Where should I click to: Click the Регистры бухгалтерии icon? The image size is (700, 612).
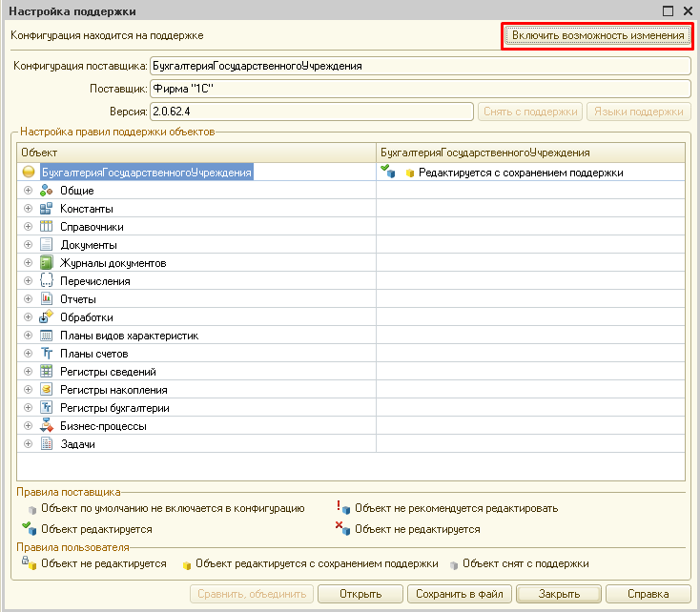pos(46,408)
